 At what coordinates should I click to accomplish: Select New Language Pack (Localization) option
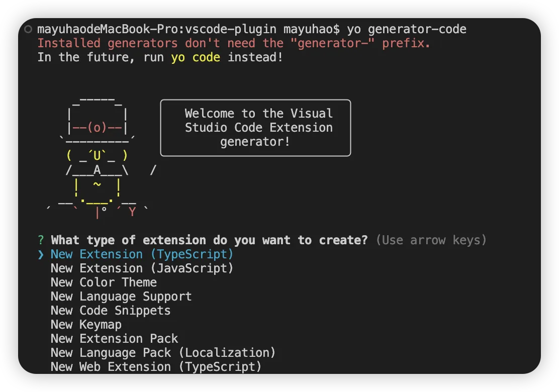(163, 353)
